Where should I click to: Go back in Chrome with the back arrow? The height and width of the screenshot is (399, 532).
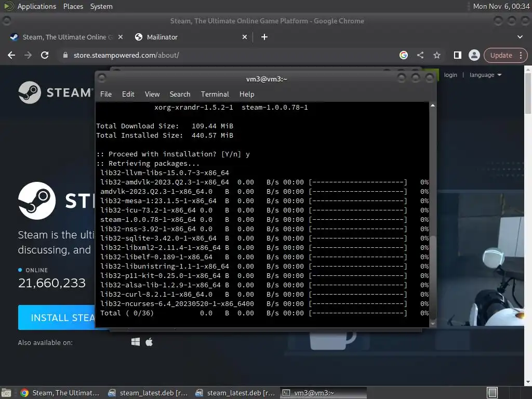pos(11,55)
